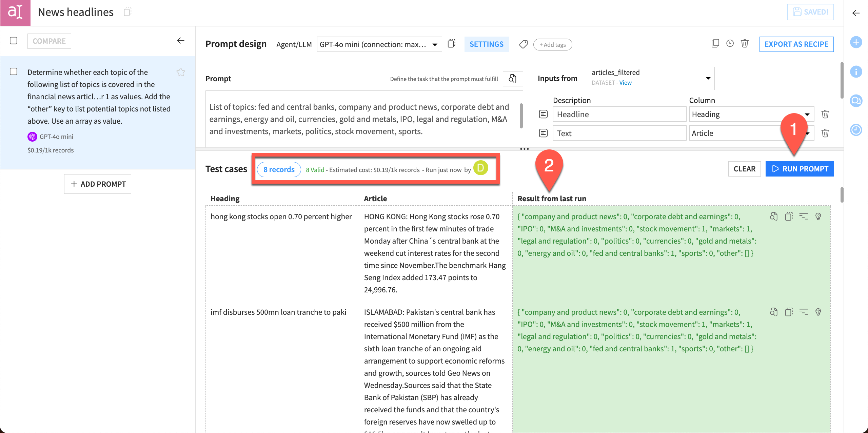Open the info panel on the right sidebar
The width and height of the screenshot is (868, 433).
pyautogui.click(x=856, y=72)
